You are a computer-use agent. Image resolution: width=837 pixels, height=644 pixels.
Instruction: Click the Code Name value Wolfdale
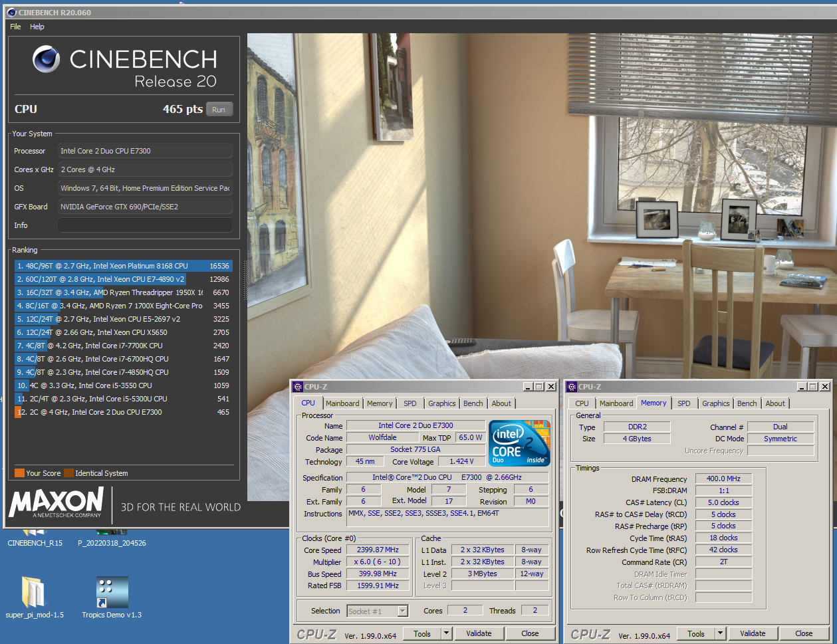click(x=382, y=437)
